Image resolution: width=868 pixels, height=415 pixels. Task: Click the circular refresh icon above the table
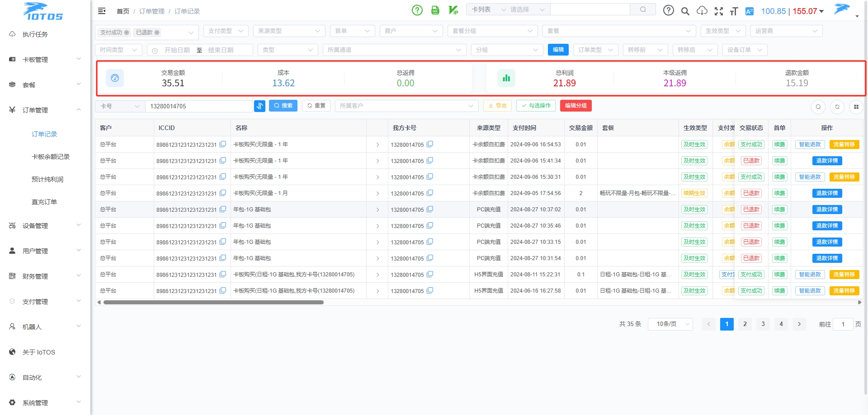pyautogui.click(x=837, y=107)
